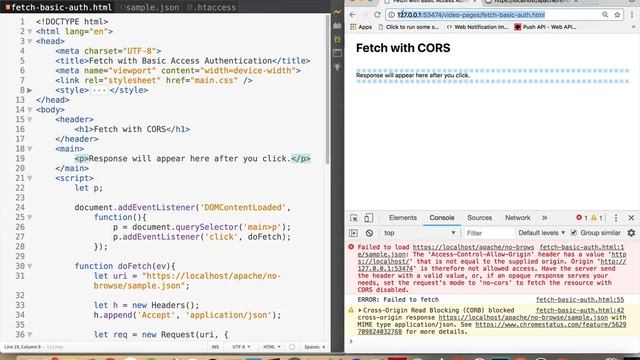Bookmark this page with the star icon
The width and height of the screenshot is (640, 360).
[x=617, y=15]
